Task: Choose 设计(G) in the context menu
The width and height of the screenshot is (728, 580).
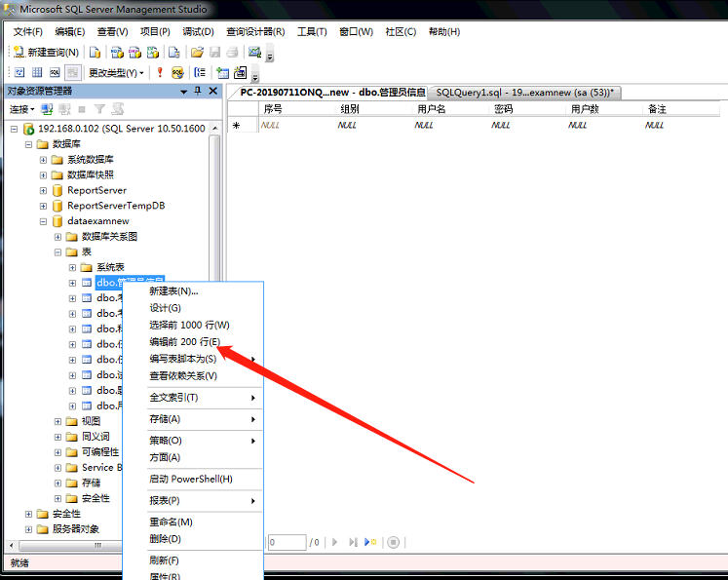Action: pyautogui.click(x=165, y=308)
